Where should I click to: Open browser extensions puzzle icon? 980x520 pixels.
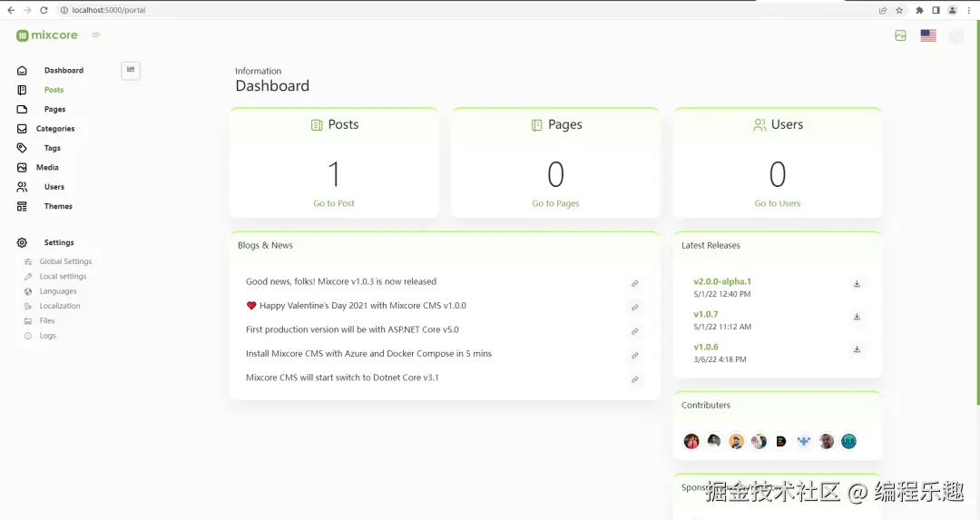pyautogui.click(x=919, y=10)
